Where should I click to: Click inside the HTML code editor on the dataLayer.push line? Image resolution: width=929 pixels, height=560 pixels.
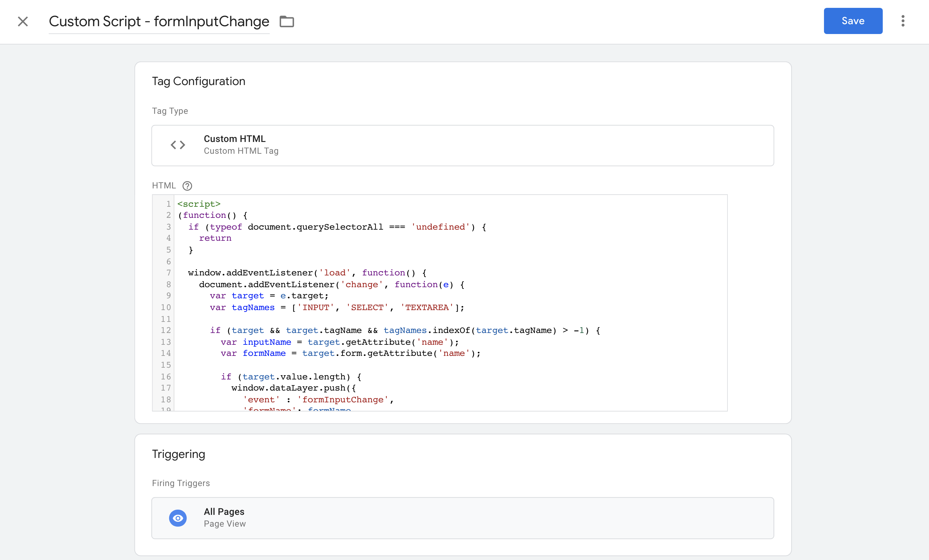click(293, 388)
